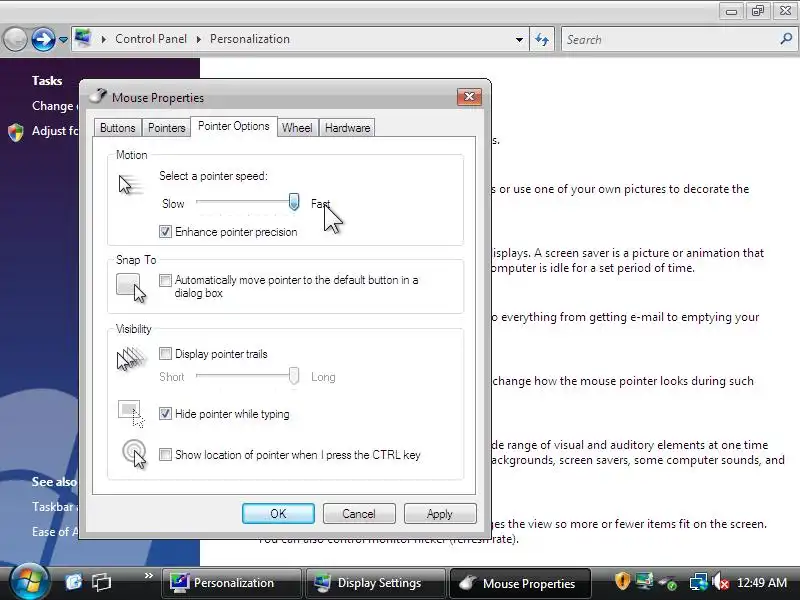
Task: Click the safely remove hardware tray icon
Action: (x=668, y=582)
